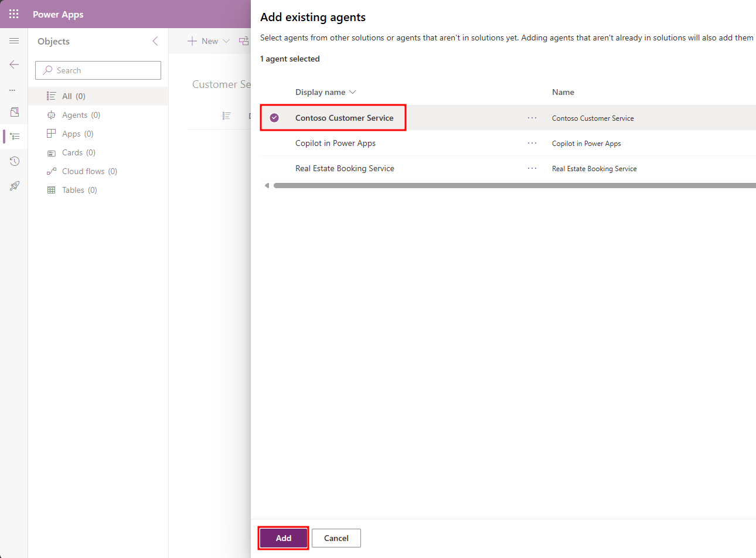Image resolution: width=756 pixels, height=558 pixels.
Task: Toggle the hamburger navigation menu
Action: point(14,41)
